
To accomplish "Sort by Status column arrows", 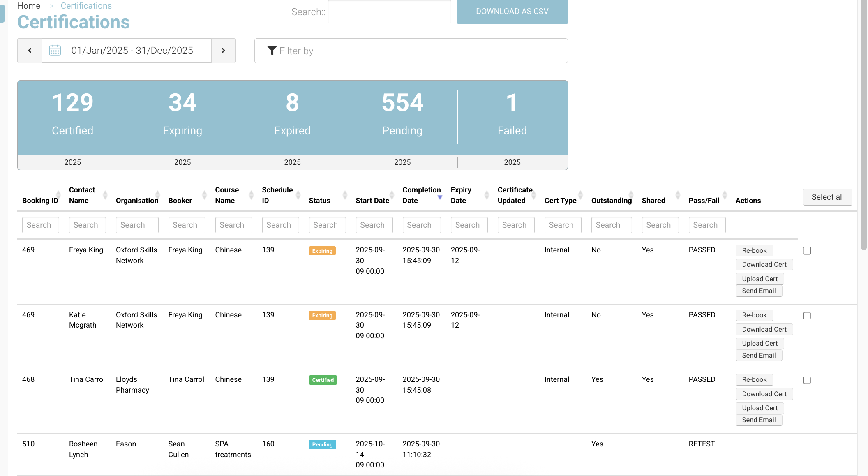I will click(345, 195).
